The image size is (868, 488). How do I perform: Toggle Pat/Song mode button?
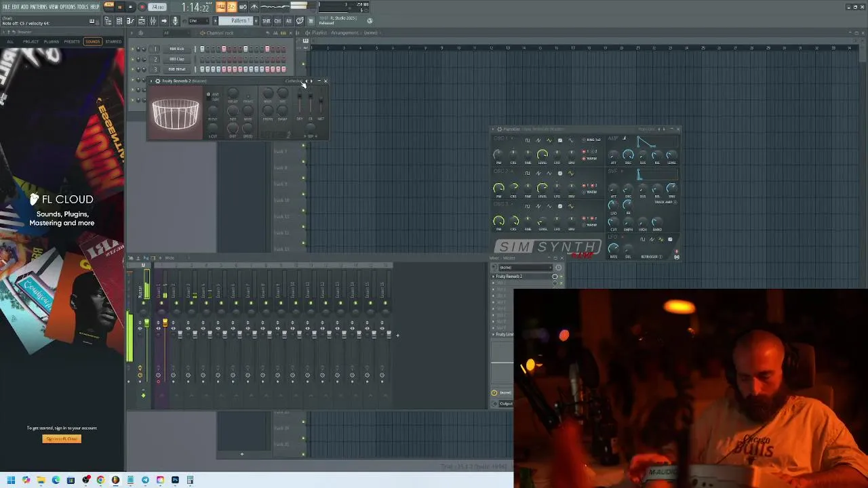[x=108, y=6]
